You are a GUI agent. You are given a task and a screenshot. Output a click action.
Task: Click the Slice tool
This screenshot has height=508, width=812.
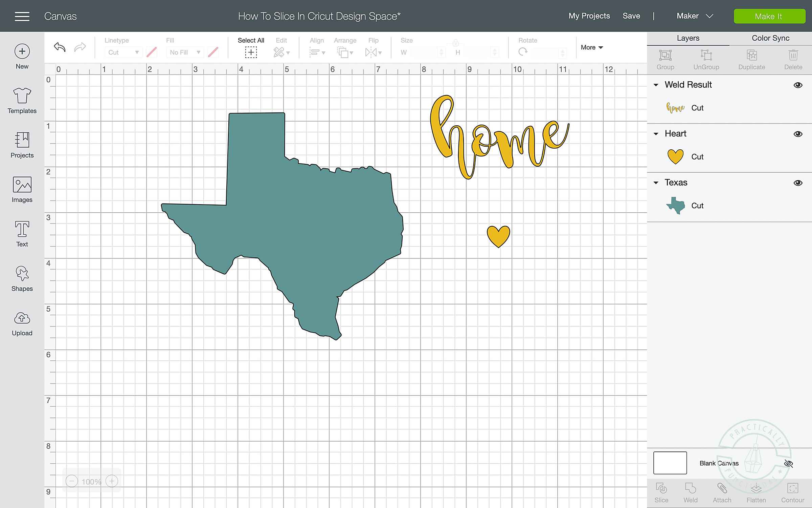(661, 493)
